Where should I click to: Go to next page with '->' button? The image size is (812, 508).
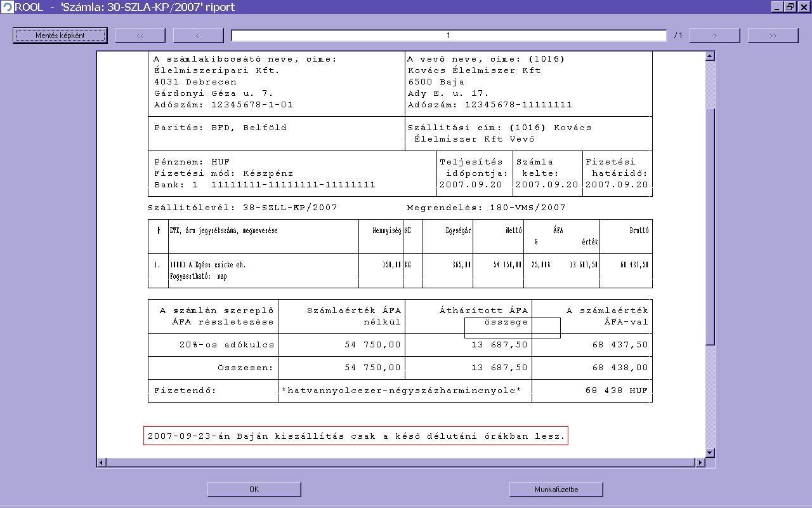[x=714, y=36]
